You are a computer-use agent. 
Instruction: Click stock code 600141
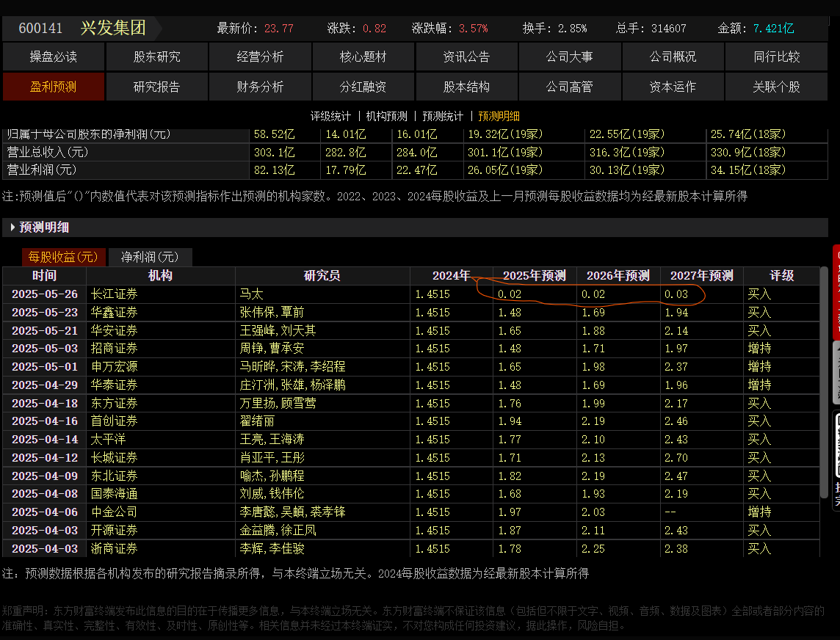(x=40, y=29)
